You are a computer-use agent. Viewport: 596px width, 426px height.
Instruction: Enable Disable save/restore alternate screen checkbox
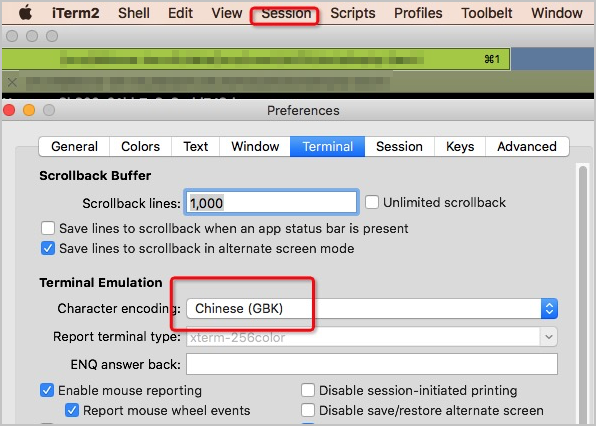308,410
